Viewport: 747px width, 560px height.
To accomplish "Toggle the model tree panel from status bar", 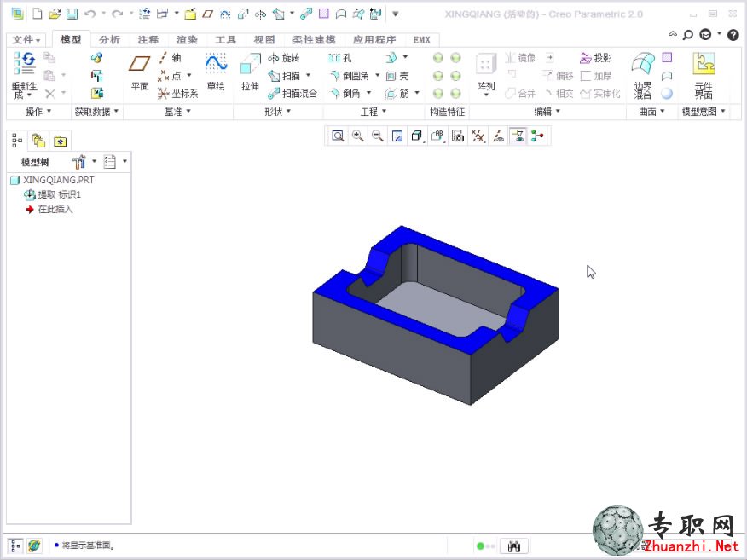I will pyautogui.click(x=15, y=546).
